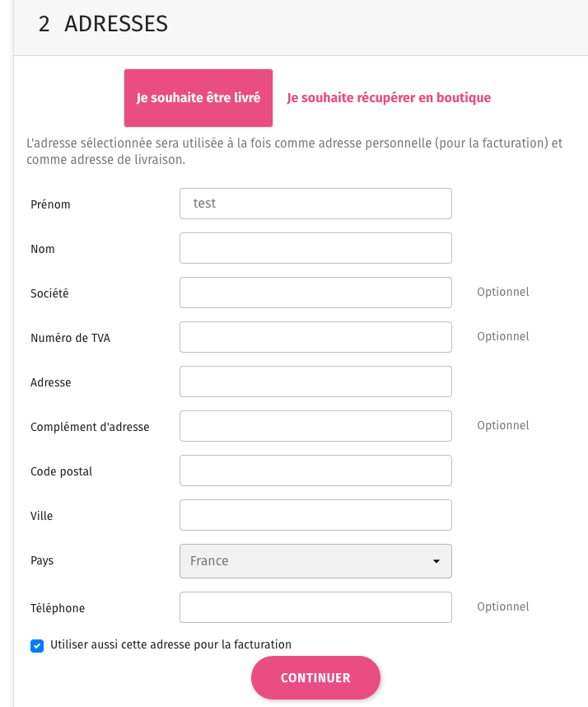Open the Pays country dropdown
Image resolution: width=588 pixels, height=707 pixels.
click(315, 561)
